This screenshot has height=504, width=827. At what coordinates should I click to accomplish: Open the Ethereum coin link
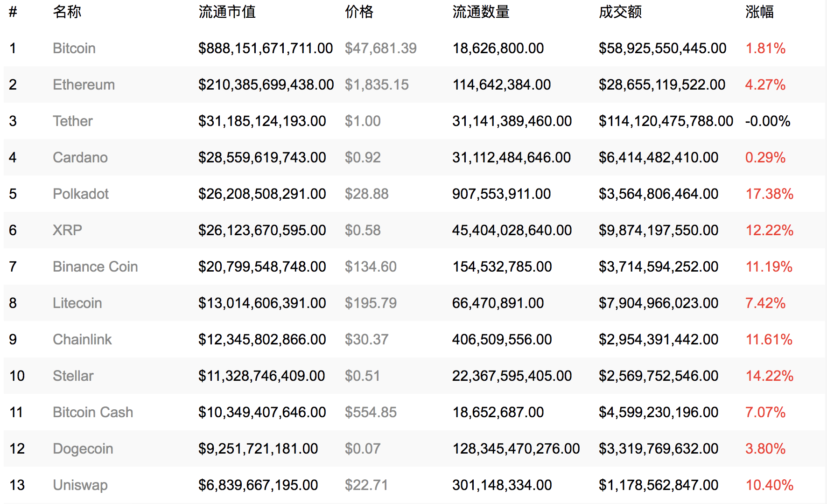click(x=84, y=84)
